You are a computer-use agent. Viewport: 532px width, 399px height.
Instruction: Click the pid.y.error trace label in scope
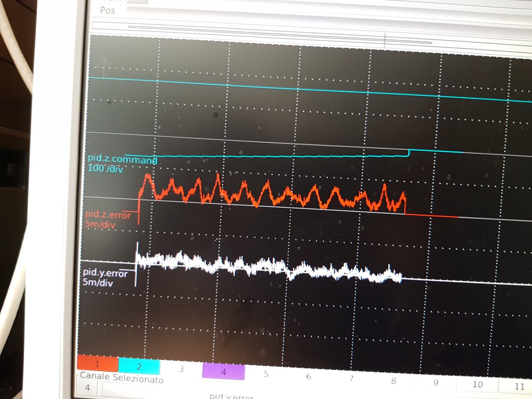coord(105,273)
